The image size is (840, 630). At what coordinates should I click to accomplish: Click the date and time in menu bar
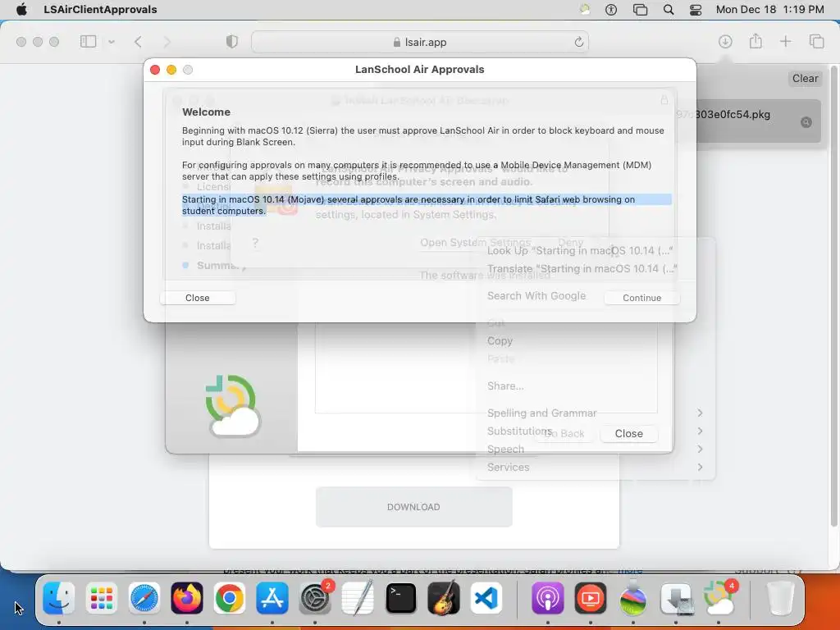point(769,9)
